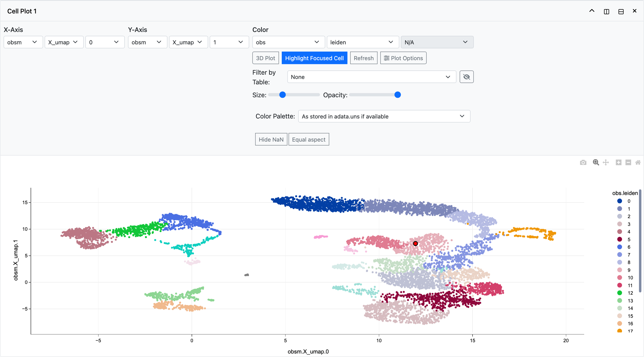Toggle Equal aspect option

[309, 139]
